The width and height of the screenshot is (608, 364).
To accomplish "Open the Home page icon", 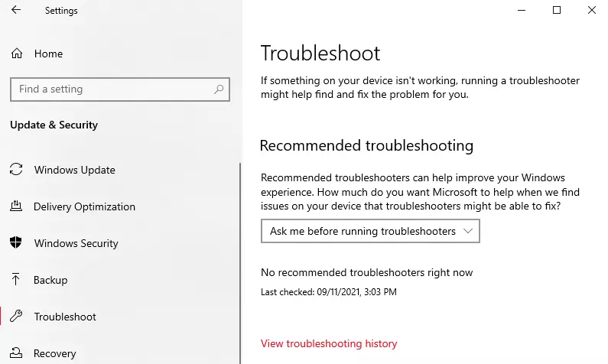I will [17, 54].
